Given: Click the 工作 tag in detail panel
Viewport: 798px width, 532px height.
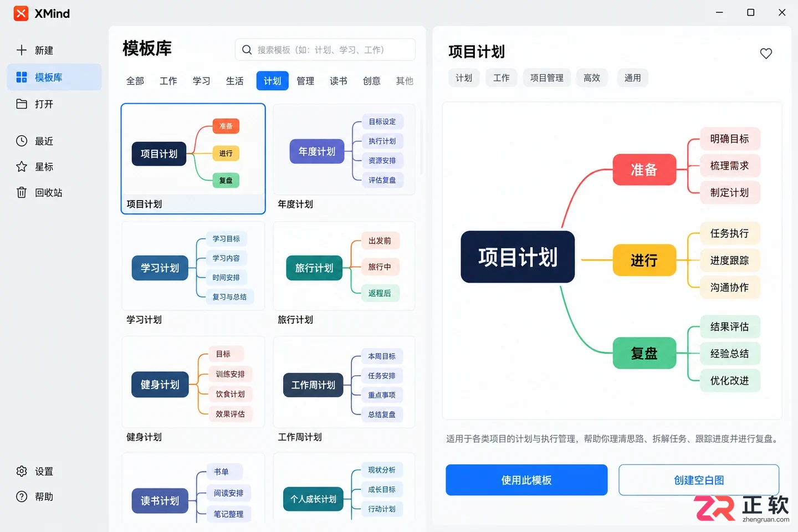Looking at the screenshot, I should point(502,78).
